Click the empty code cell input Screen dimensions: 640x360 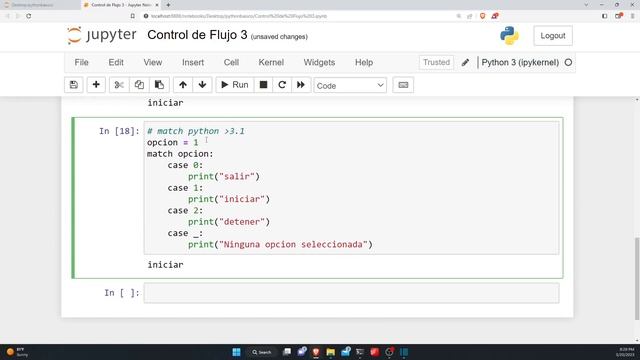[x=351, y=293]
